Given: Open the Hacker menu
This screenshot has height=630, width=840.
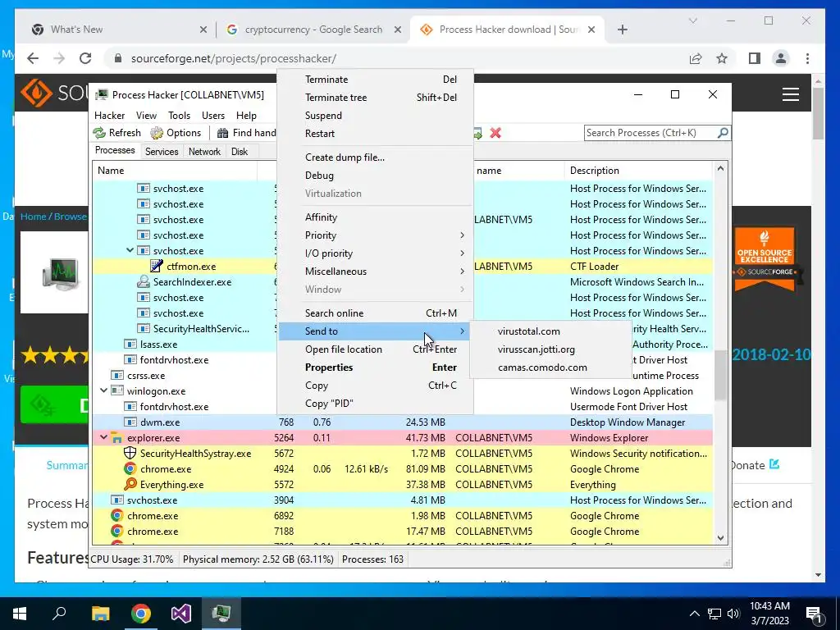Looking at the screenshot, I should coord(109,115).
